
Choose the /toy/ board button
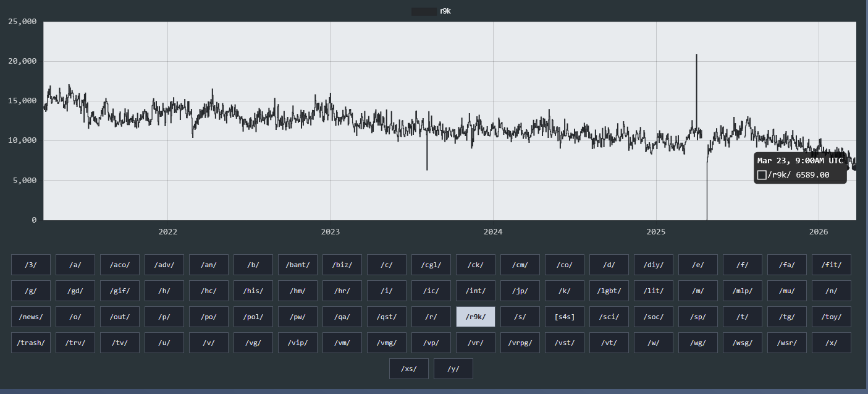(832, 317)
